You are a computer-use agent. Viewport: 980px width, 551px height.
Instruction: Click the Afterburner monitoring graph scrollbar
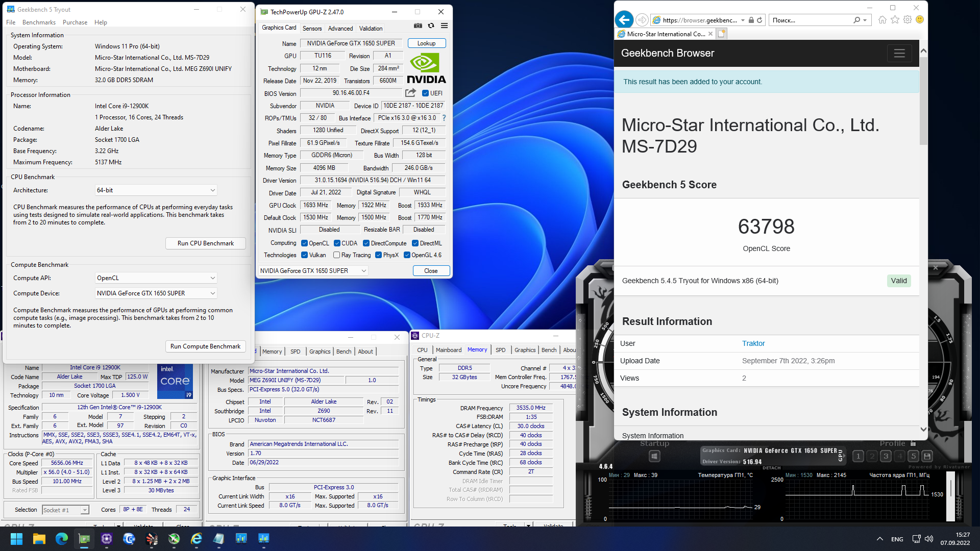(x=950, y=496)
